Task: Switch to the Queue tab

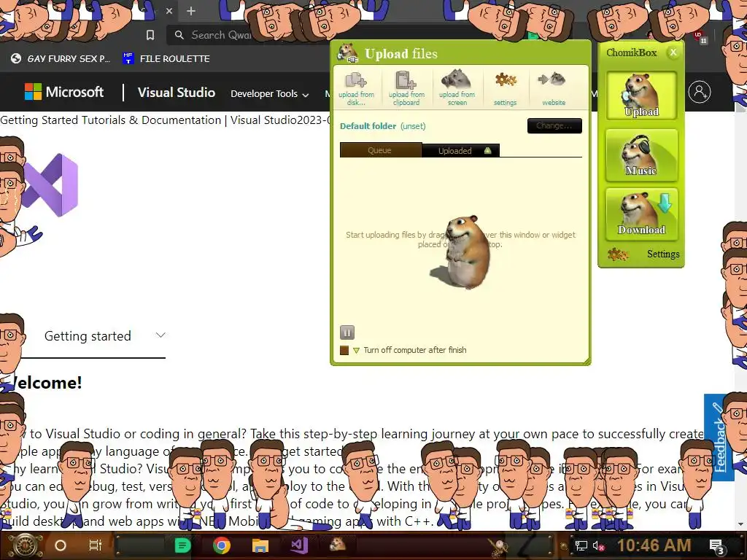Action: [x=380, y=150]
